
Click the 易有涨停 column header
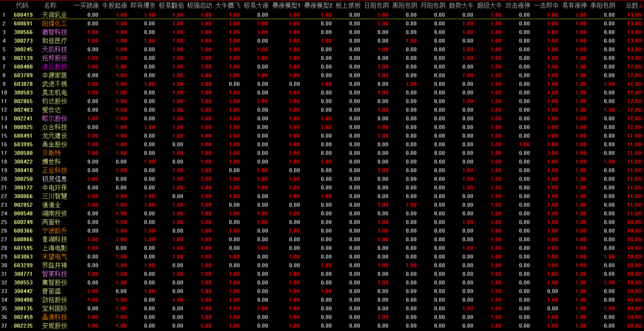pyautogui.click(x=575, y=5)
